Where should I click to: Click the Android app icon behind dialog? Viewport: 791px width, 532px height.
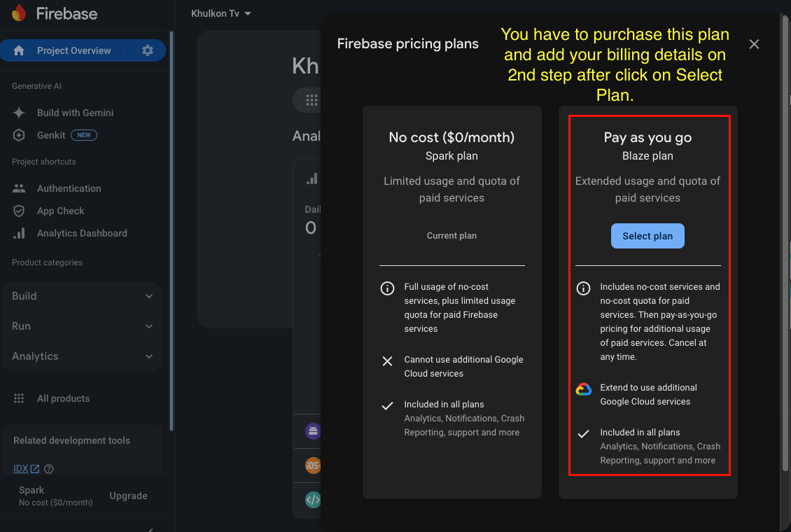[314, 431]
